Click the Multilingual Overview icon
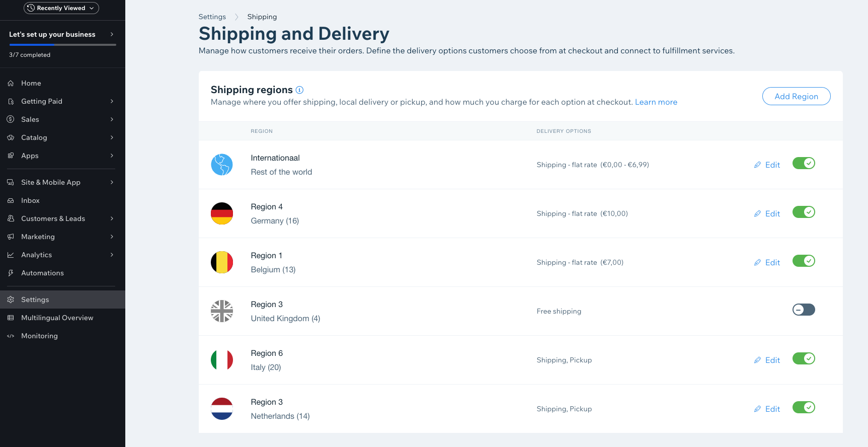This screenshot has width=868, height=447. (11, 318)
